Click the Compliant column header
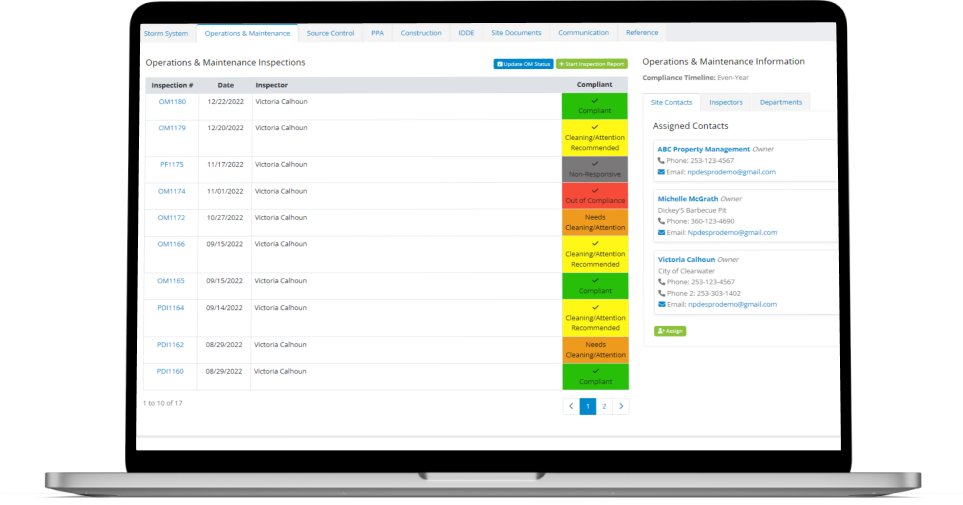The height and width of the screenshot is (505, 963). click(595, 85)
